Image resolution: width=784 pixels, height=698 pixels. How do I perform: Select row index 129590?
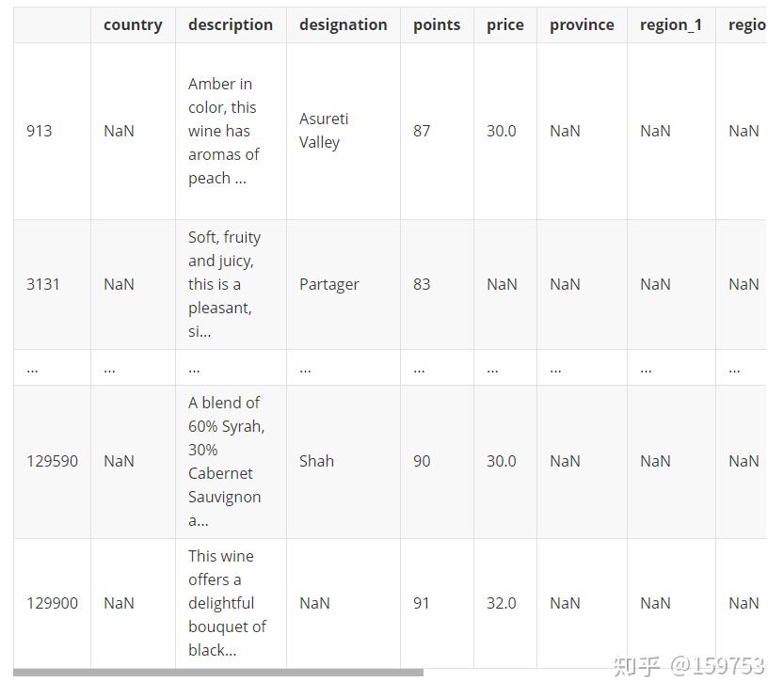coord(52,461)
